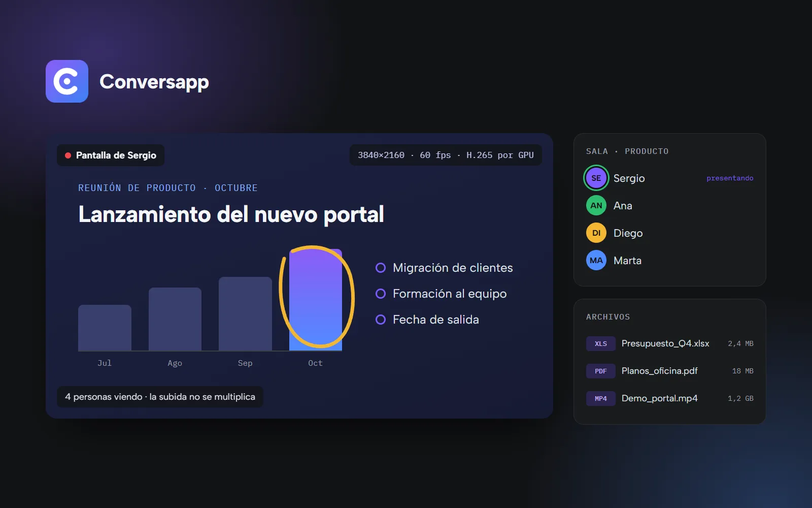This screenshot has width=812, height=508.
Task: Click the 3840×2160 60 fps stream info badge
Action: coord(446,155)
